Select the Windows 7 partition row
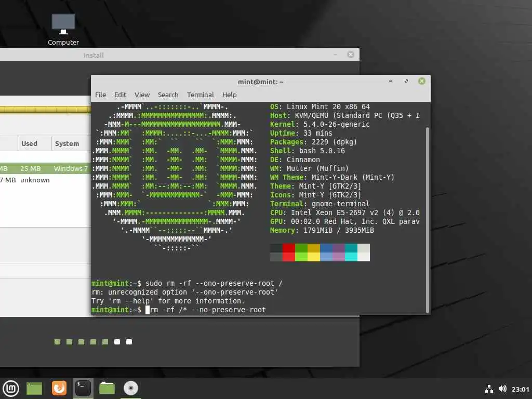 pos(46,169)
